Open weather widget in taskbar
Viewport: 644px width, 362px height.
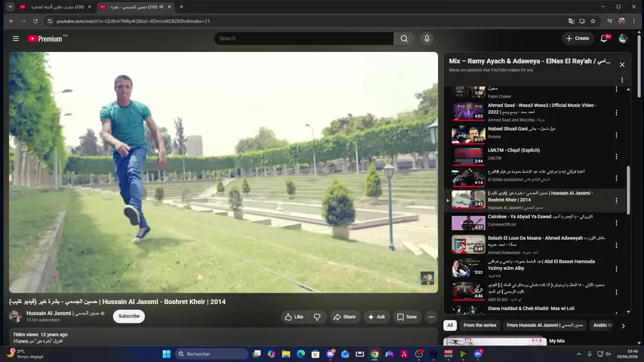[x=26, y=354]
